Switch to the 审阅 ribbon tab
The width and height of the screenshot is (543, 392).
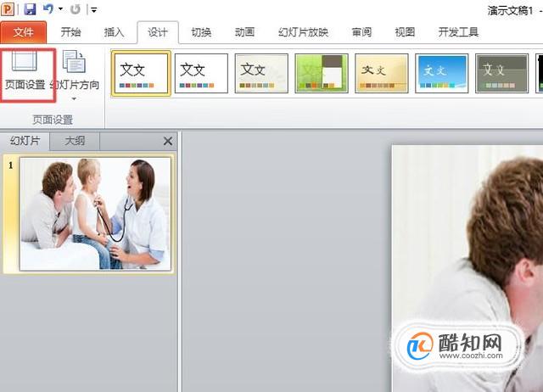(x=361, y=32)
